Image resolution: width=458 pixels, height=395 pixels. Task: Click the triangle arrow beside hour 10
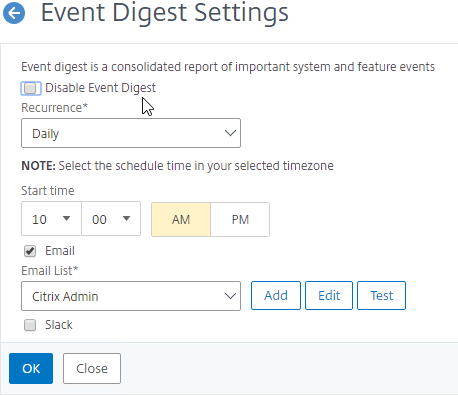click(67, 219)
